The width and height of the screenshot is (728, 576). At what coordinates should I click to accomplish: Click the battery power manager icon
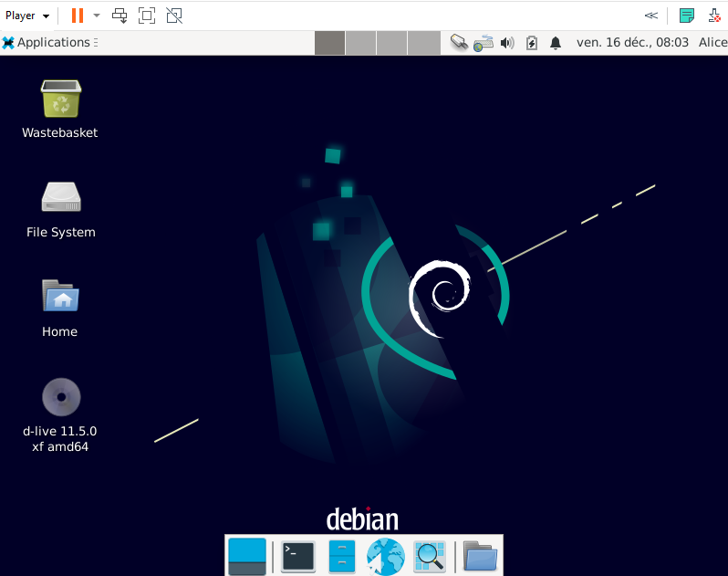point(532,43)
